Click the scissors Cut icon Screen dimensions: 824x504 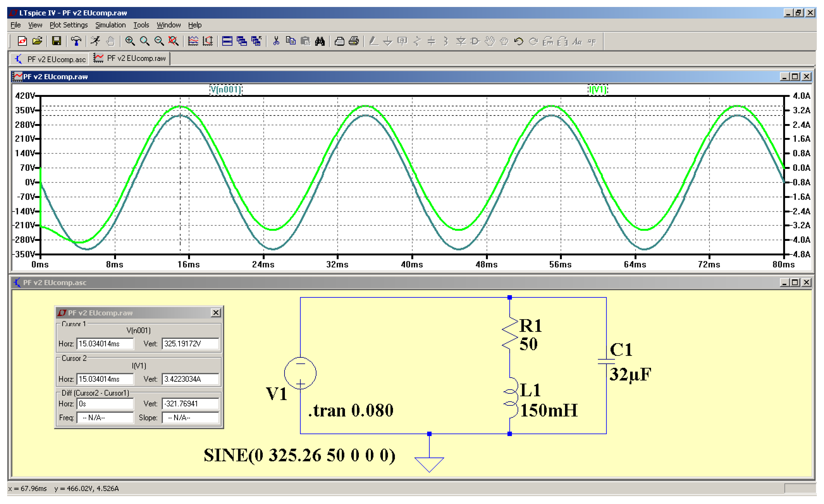(x=276, y=41)
